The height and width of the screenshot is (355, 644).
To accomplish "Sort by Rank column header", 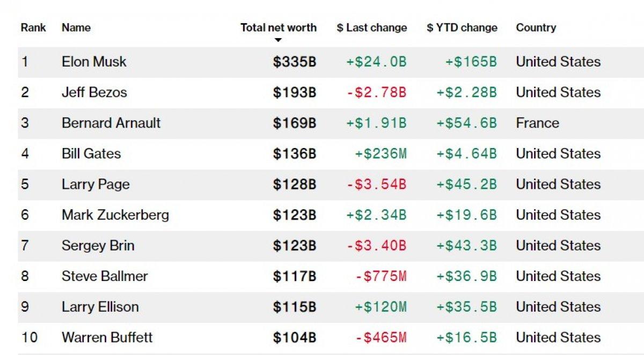I will (33, 28).
